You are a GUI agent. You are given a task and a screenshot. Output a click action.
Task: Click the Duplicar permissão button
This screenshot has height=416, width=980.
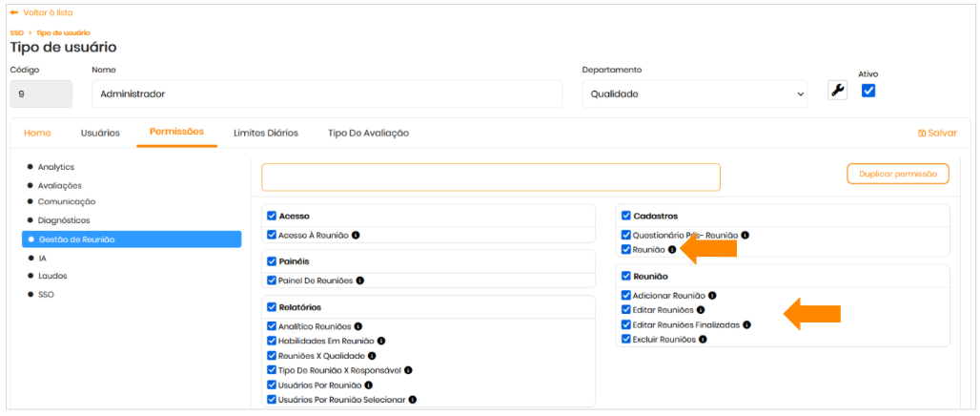coord(897,174)
